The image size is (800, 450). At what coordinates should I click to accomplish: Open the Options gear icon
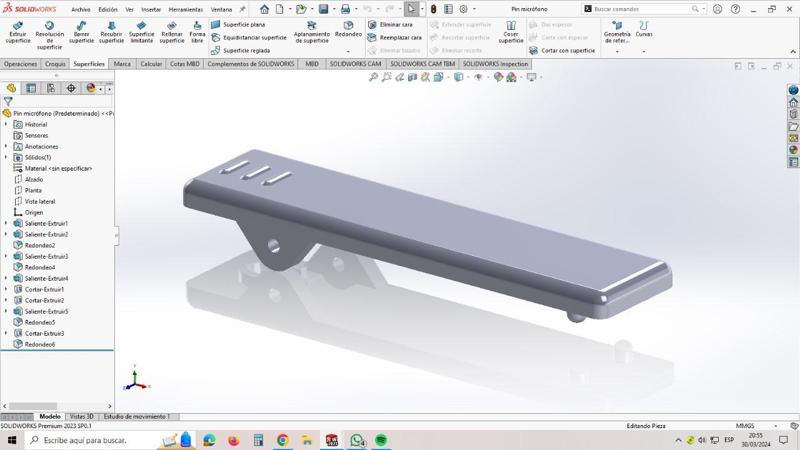point(463,9)
